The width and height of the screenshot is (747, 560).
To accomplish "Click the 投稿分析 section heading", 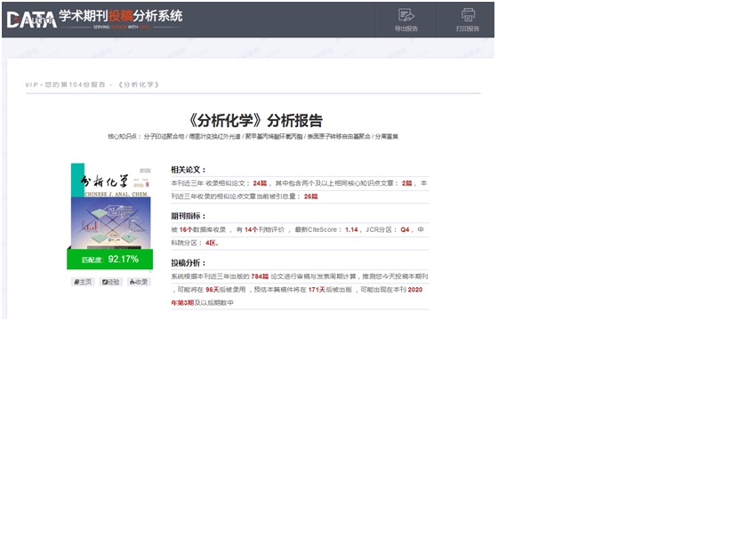I will click(x=189, y=263).
